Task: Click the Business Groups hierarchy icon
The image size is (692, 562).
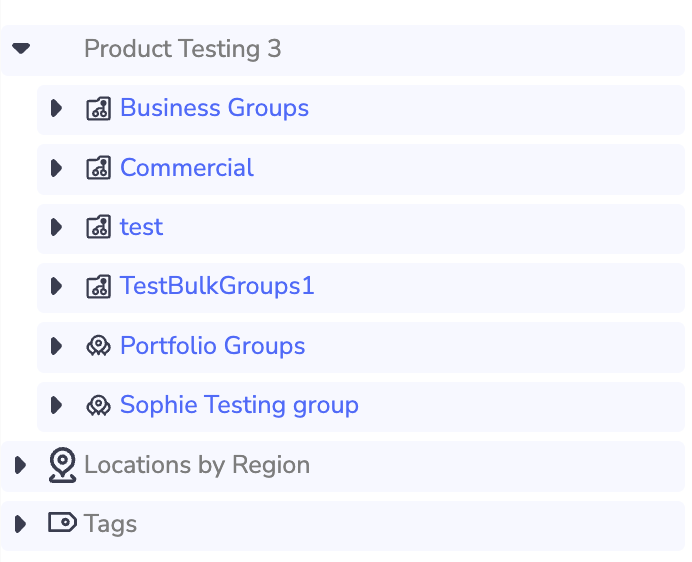Action: point(97,109)
